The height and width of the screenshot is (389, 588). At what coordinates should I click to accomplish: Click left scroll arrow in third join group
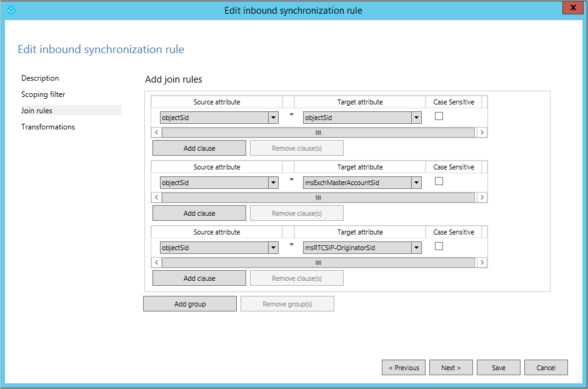[x=156, y=263]
